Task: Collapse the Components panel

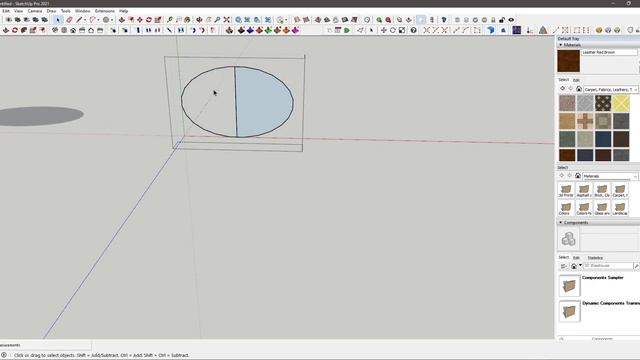Action: pos(560,222)
